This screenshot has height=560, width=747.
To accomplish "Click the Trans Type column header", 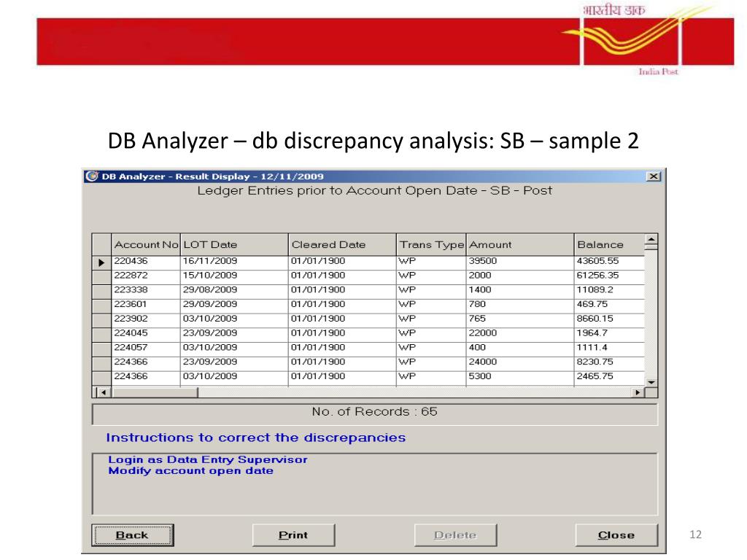I will pyautogui.click(x=432, y=244).
